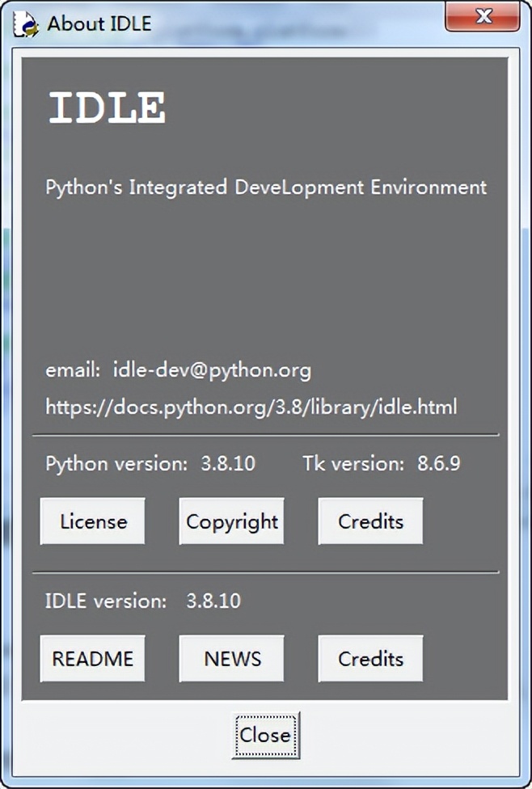View Credits for IDLE
The height and width of the screenshot is (789, 532).
pos(369,658)
